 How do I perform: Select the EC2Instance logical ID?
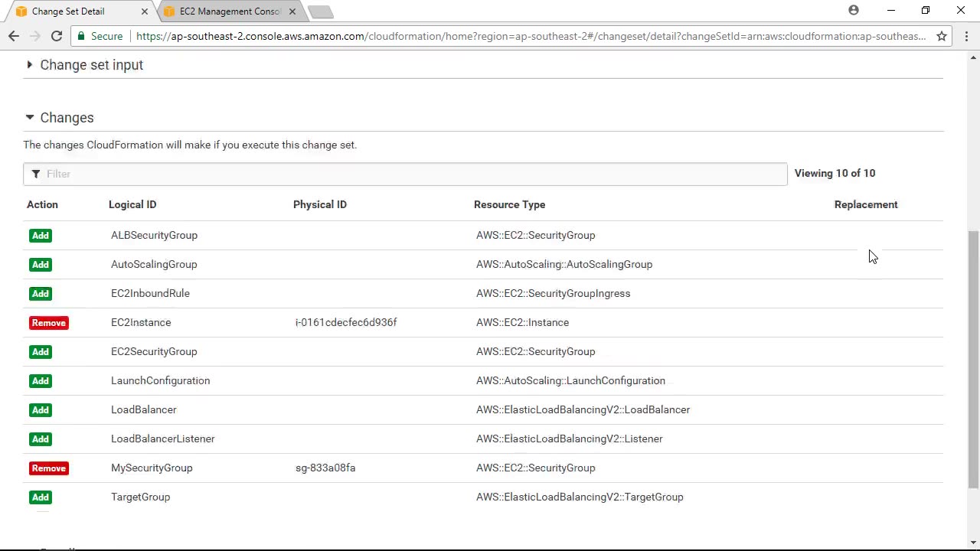[x=141, y=322]
